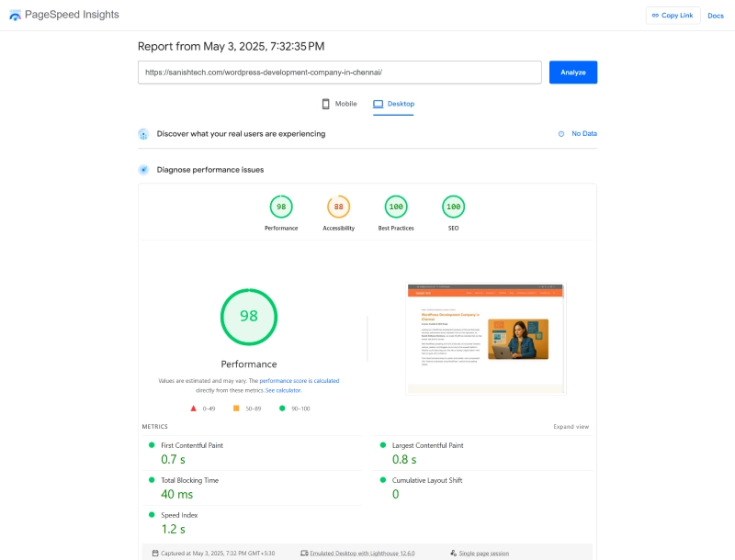The height and width of the screenshot is (560, 735).
Task: Click the PageSpeed Insights logo icon
Action: coord(15,16)
